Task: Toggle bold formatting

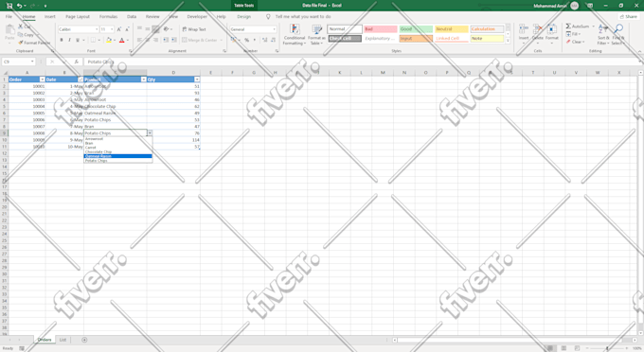Action: pyautogui.click(x=62, y=40)
